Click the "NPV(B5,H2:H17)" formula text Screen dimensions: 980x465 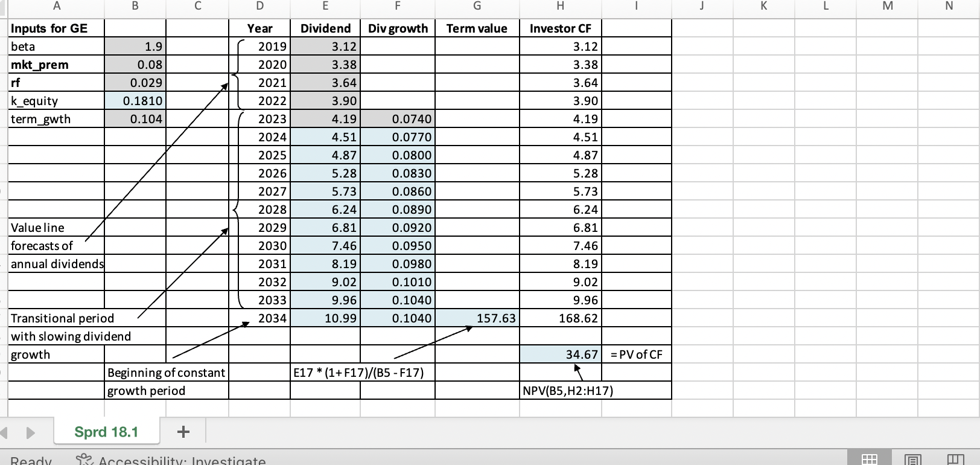click(568, 391)
